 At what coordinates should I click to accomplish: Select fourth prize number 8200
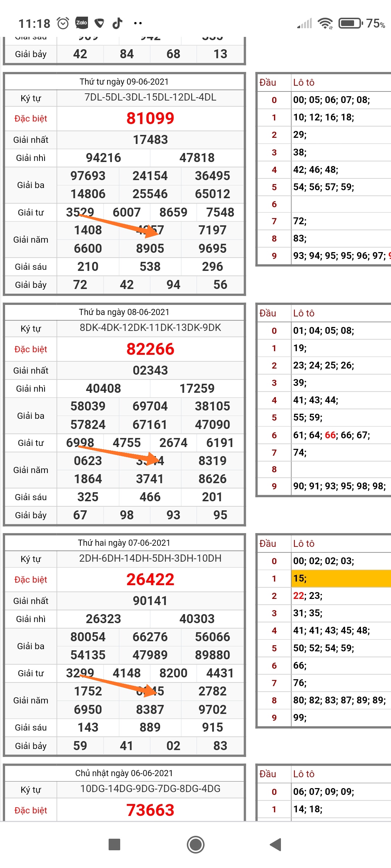173,673
